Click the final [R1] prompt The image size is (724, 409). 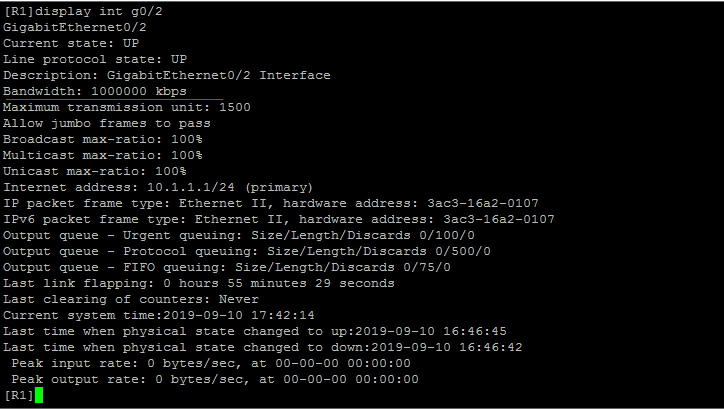click(x=17, y=396)
